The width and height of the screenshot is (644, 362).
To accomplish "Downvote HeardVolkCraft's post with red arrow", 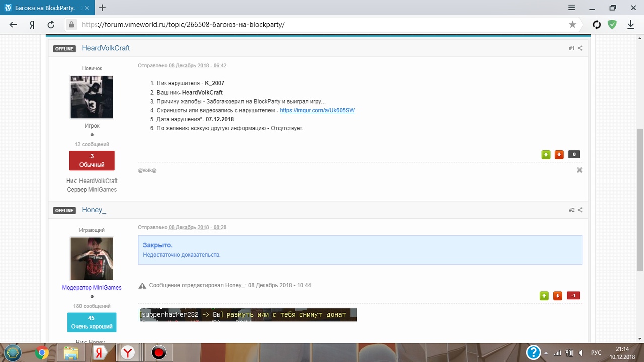I will [559, 155].
